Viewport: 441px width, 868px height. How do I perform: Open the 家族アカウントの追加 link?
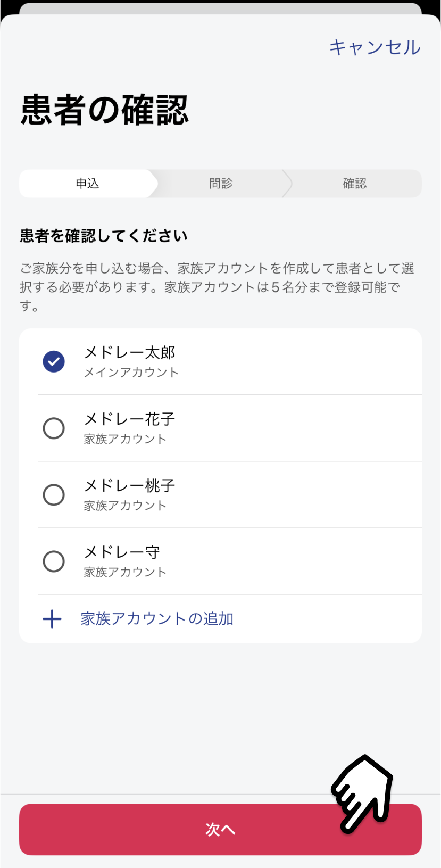tap(157, 619)
